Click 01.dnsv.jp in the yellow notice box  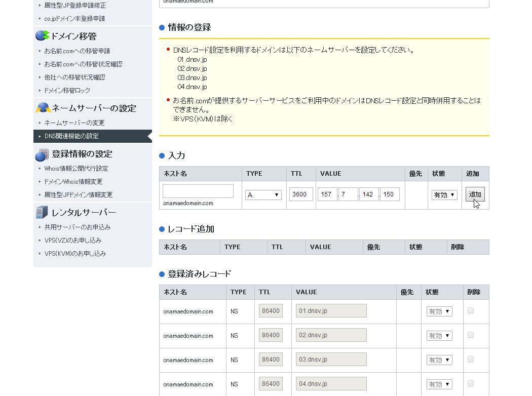[192, 60]
